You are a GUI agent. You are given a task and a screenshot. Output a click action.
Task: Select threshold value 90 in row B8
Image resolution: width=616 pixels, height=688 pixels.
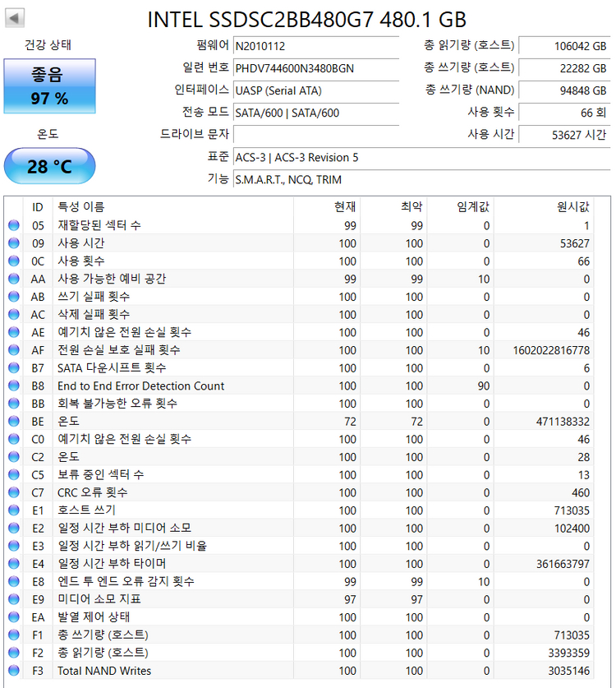pos(484,386)
